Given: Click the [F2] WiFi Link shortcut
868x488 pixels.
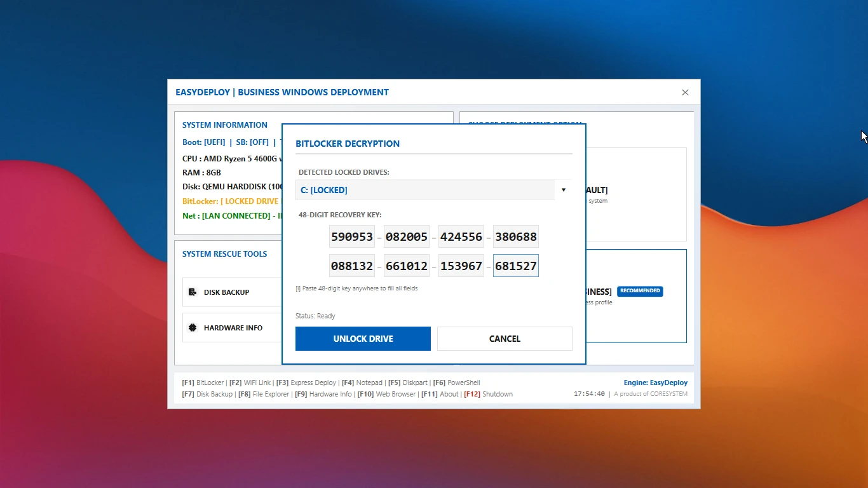Looking at the screenshot, I should click(250, 383).
